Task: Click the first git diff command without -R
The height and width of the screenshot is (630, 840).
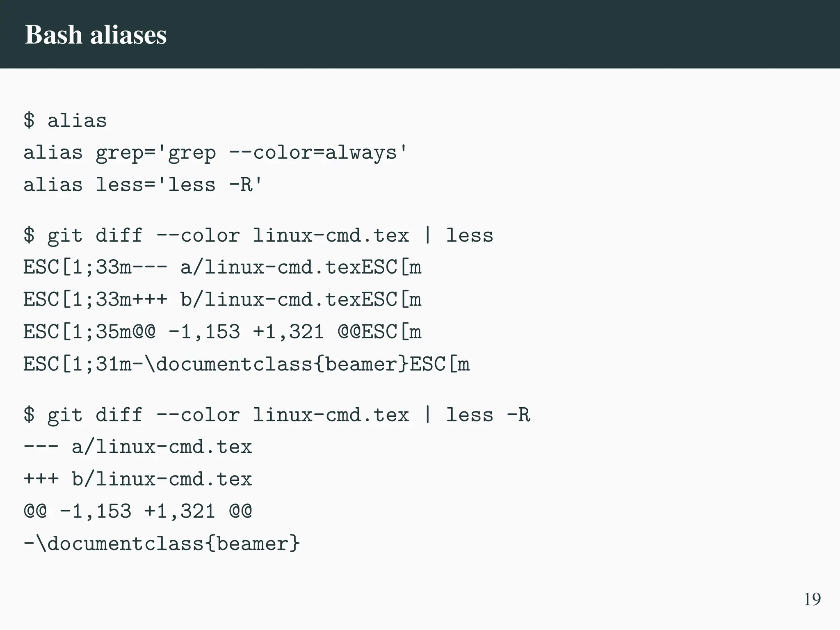Action: [x=258, y=236]
